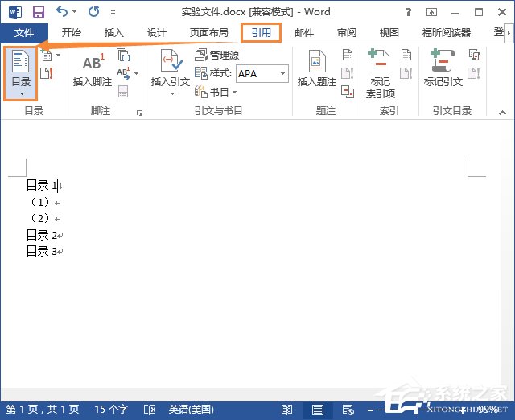Click 管理源 (Manage Sources) button

tap(217, 56)
